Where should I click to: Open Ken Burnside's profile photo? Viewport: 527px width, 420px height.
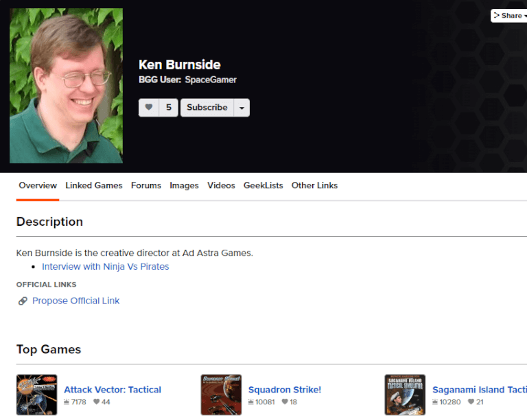[x=66, y=86]
